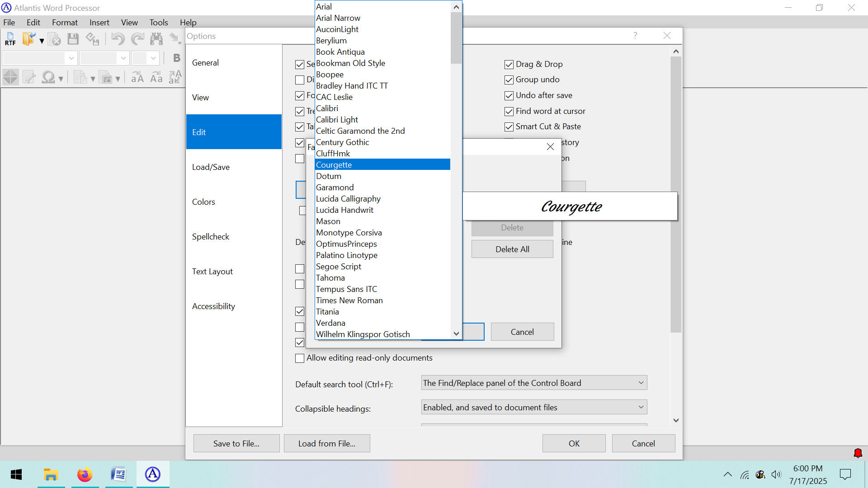Image resolution: width=868 pixels, height=488 pixels.
Task: Open the Help menu
Action: click(188, 23)
